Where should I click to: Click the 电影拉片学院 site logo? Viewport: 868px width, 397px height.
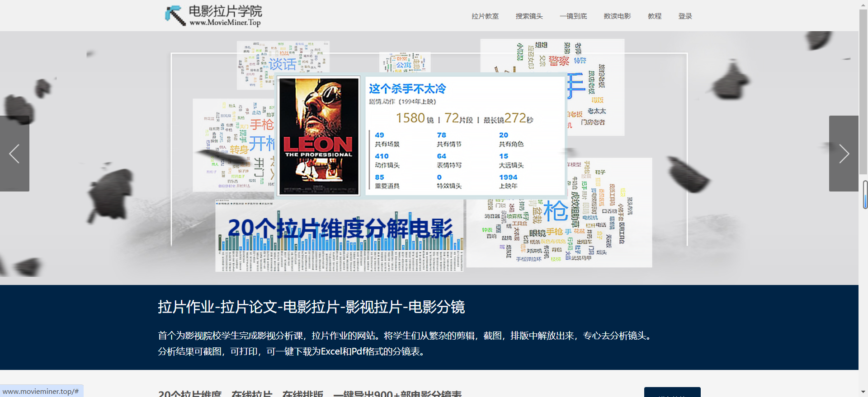(213, 15)
